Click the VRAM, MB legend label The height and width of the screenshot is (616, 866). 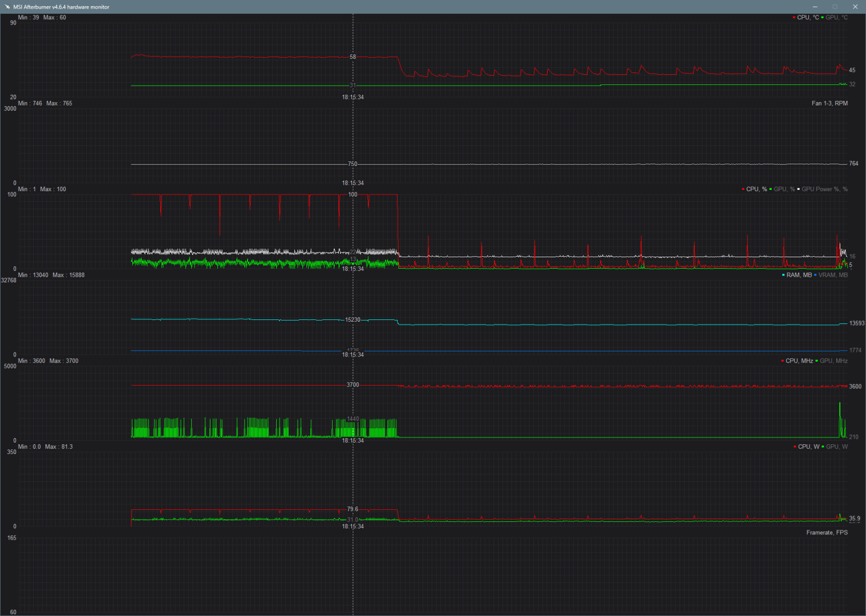pyautogui.click(x=833, y=275)
